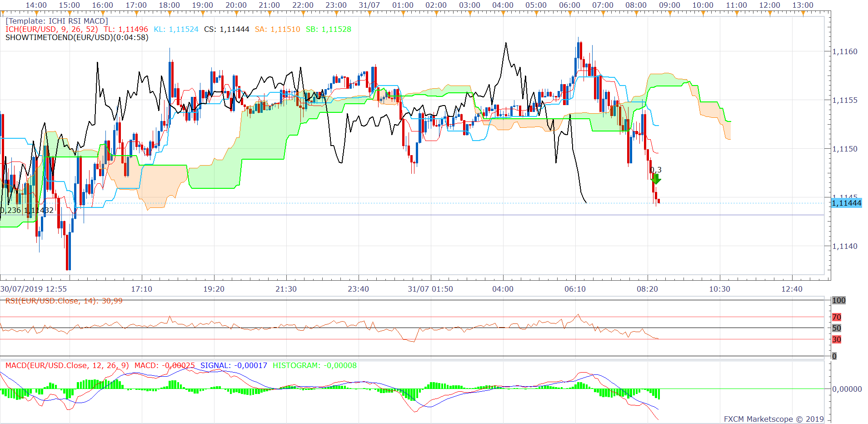Select the 0,3 label above the arrow
This screenshot has width=868, height=424.
[656, 170]
